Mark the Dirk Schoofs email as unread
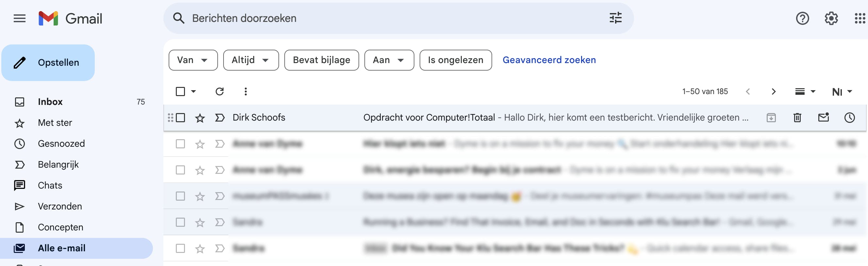Viewport: 868px width, 266px height. [x=824, y=118]
